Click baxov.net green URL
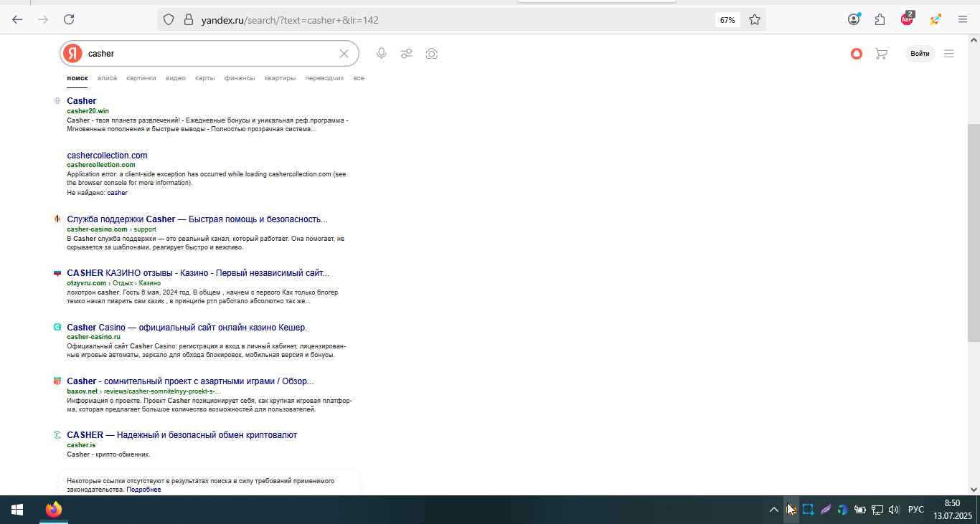This screenshot has height=524, width=980. [82, 391]
